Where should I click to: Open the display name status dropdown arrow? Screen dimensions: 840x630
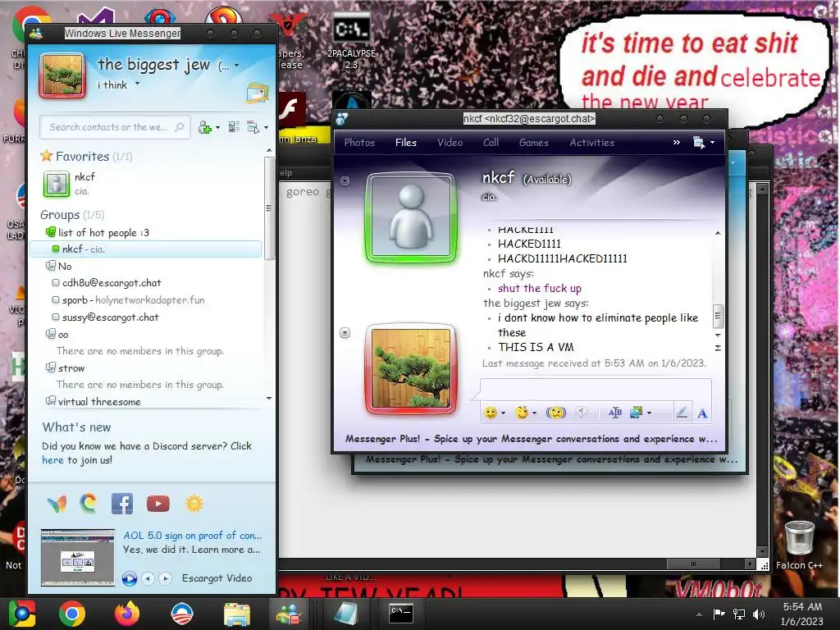pyautogui.click(x=237, y=66)
